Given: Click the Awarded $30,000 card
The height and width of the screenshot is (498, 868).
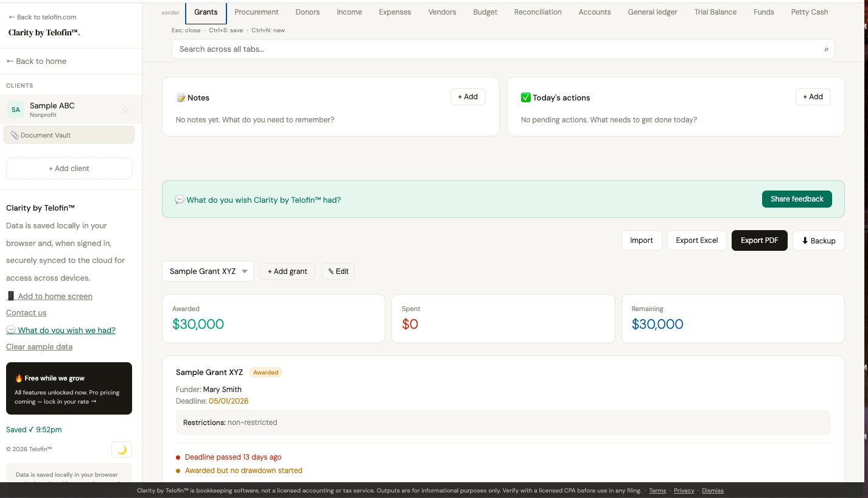Looking at the screenshot, I should point(273,318).
